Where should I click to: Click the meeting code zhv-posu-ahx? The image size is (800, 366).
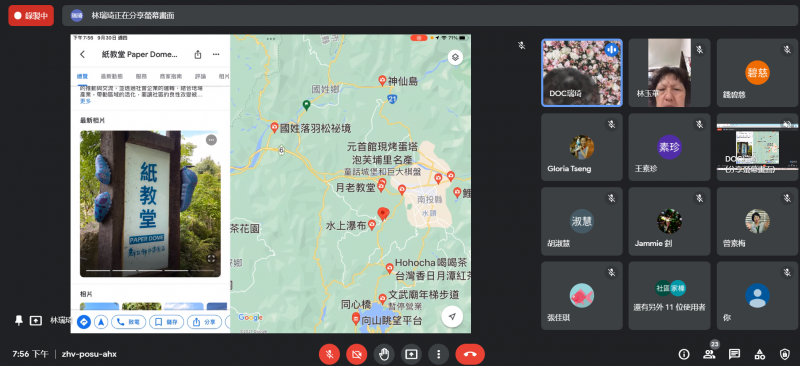coord(89,354)
